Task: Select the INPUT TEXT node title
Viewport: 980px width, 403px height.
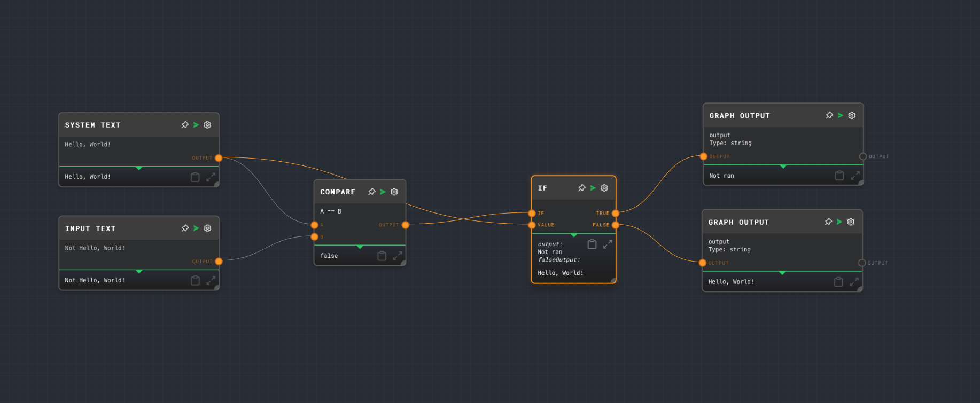Action: [90, 228]
